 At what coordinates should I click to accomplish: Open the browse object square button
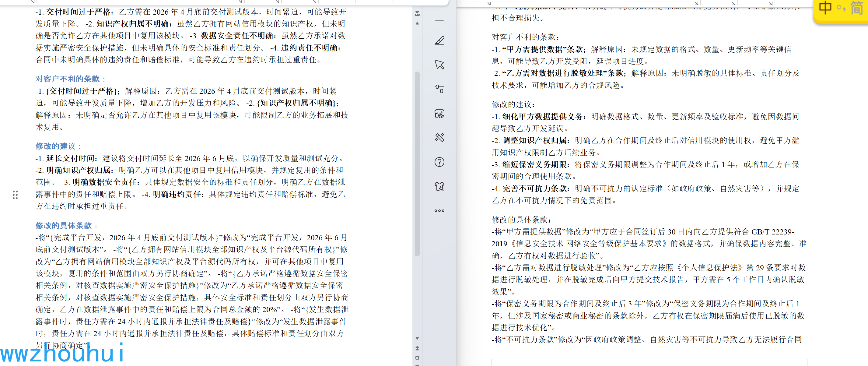[417, 357]
